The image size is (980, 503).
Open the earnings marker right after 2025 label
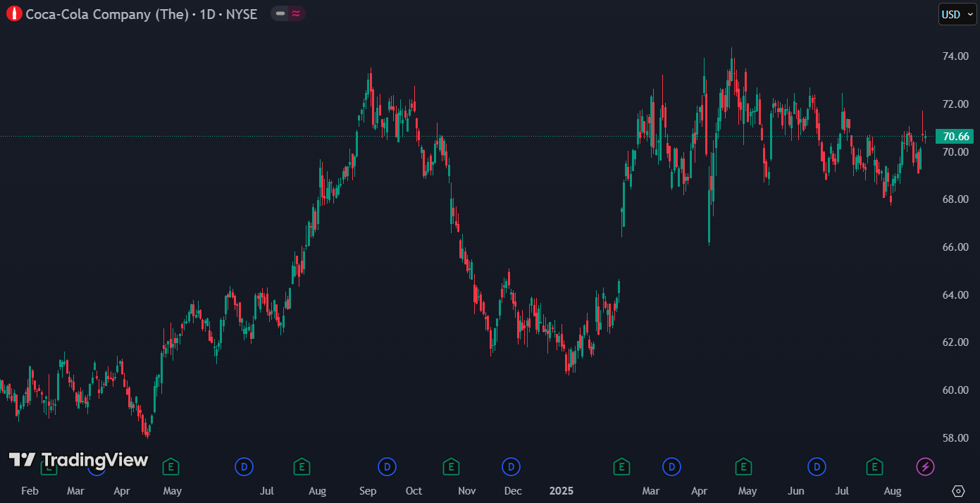(x=621, y=466)
